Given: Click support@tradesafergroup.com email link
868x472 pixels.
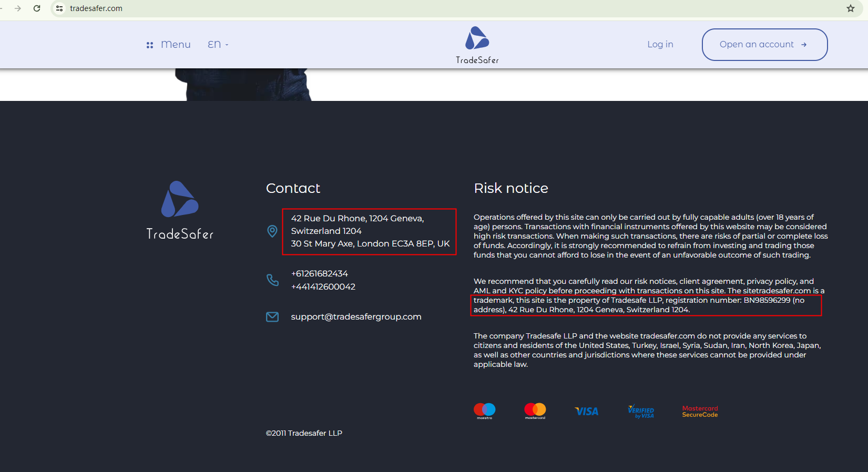Looking at the screenshot, I should pyautogui.click(x=356, y=317).
